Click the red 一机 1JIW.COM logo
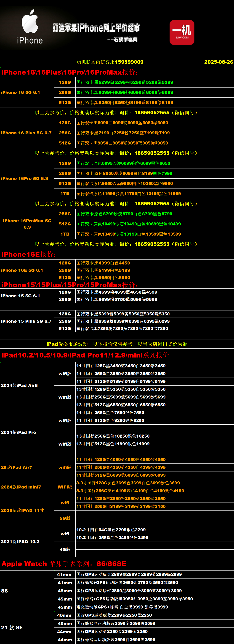Screen dimensions: 234x644 tap(182, 32)
